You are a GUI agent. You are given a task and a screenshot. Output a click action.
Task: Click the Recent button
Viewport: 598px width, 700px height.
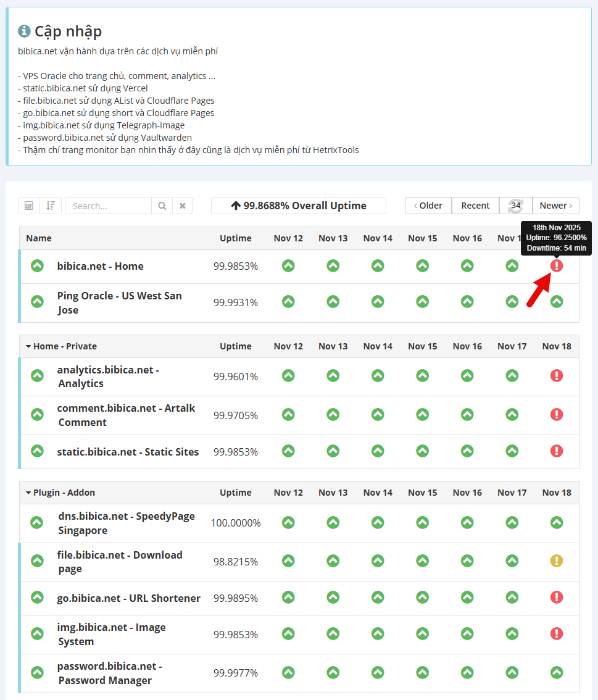click(475, 206)
